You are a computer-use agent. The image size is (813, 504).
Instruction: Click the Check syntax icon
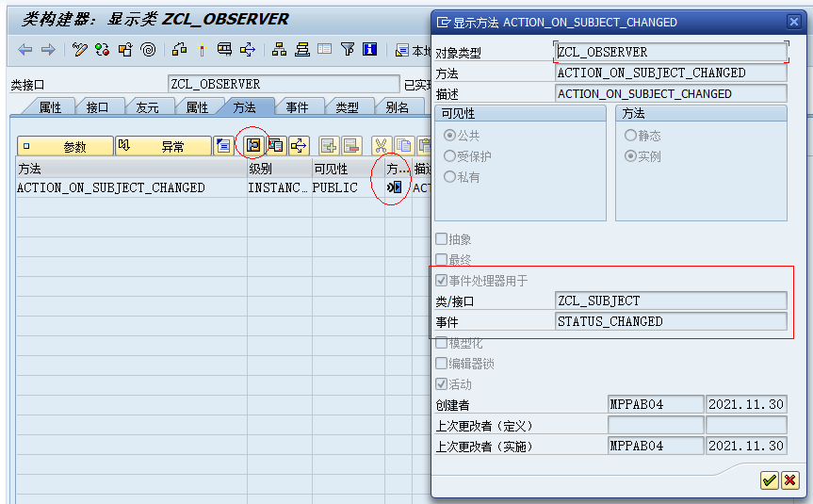(179, 50)
